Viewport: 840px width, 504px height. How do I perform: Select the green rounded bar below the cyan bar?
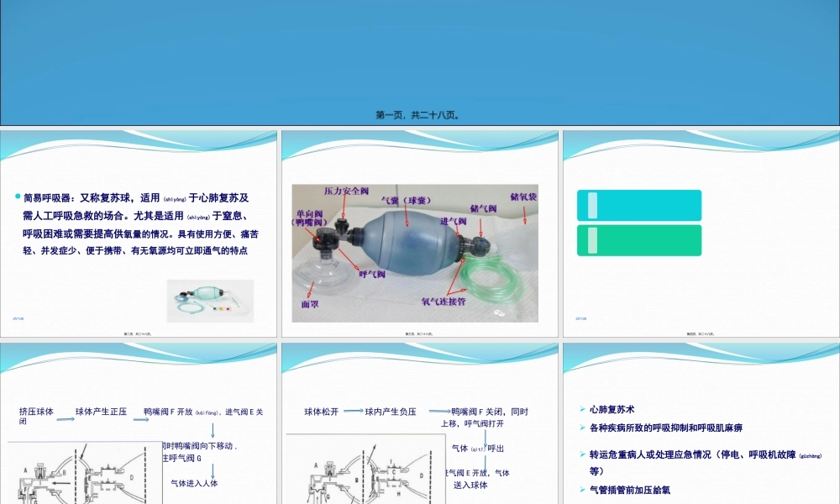click(638, 239)
